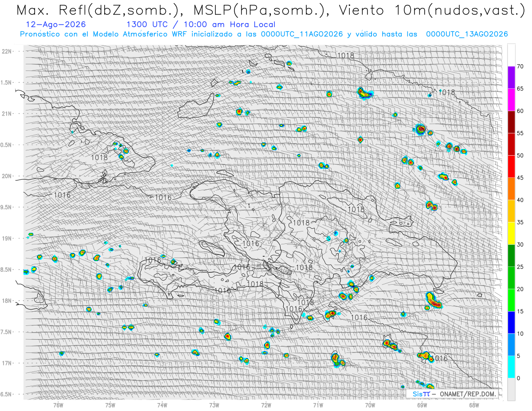
Task: Click the longitude axis label "71W"
Action: (318, 405)
